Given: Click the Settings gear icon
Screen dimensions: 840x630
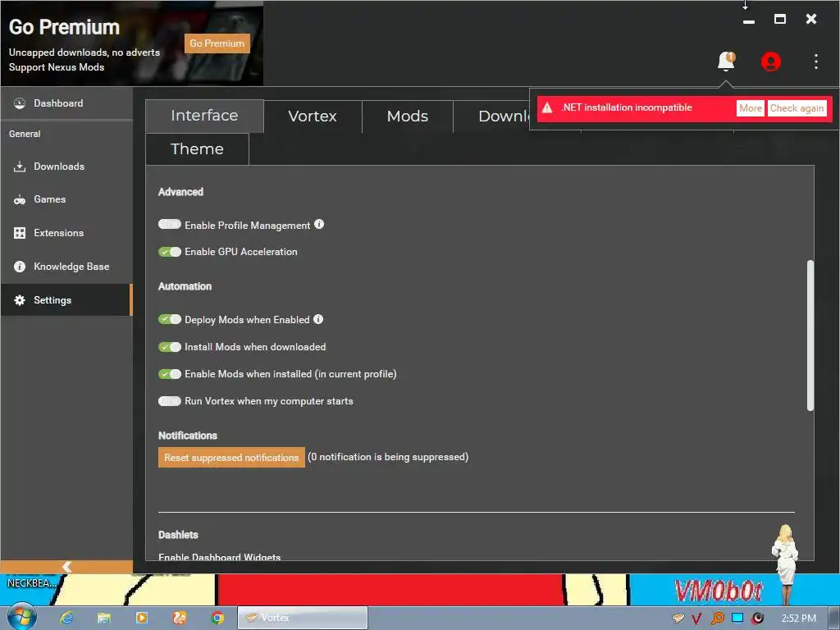Looking at the screenshot, I should pos(20,300).
